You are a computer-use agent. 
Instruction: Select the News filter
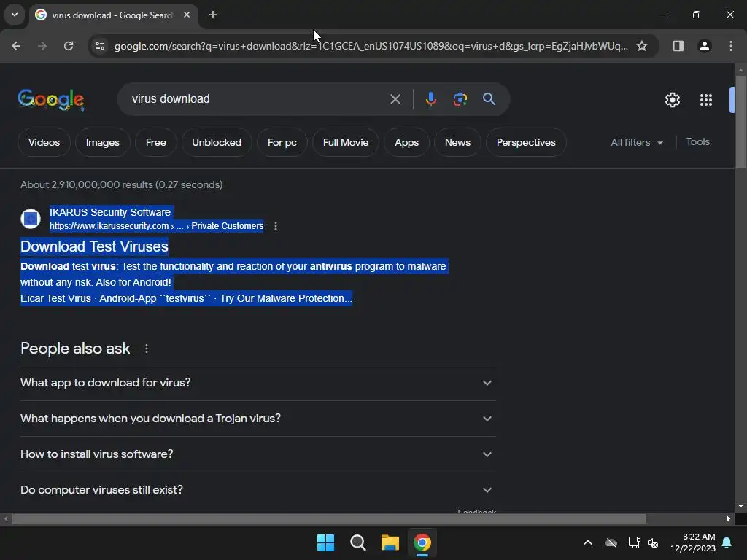coord(457,142)
